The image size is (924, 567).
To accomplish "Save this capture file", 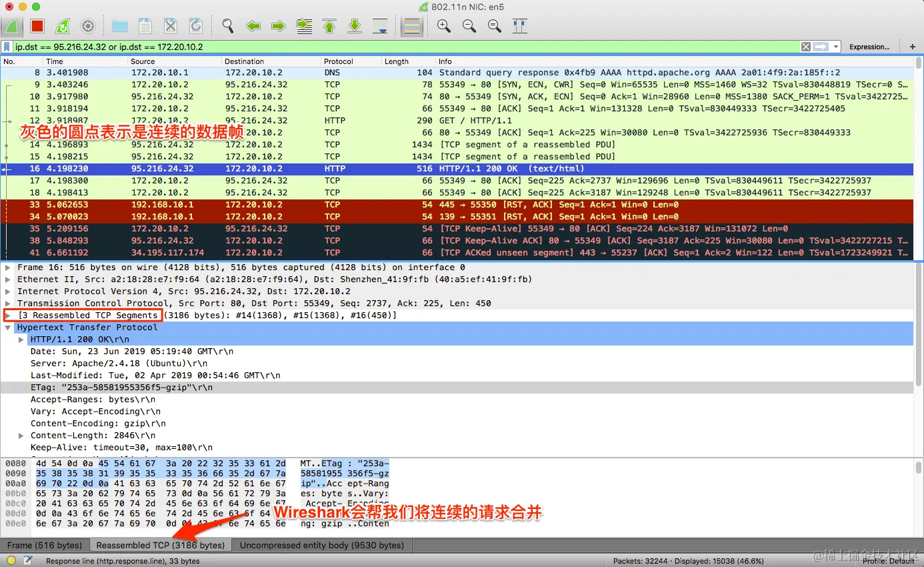I will 145,26.
